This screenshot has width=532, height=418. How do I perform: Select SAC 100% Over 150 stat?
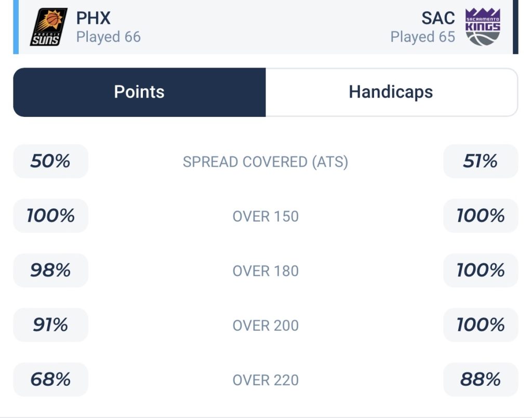tap(481, 215)
